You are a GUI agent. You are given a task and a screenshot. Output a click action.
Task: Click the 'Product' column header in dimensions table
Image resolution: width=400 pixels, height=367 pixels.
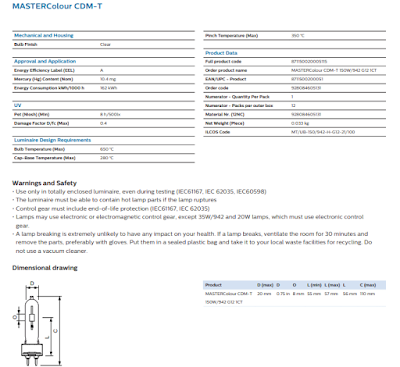[213, 285]
